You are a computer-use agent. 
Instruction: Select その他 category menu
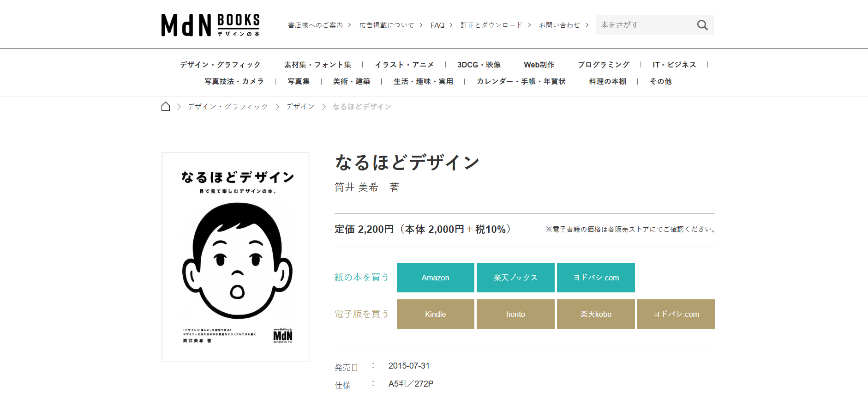click(660, 81)
